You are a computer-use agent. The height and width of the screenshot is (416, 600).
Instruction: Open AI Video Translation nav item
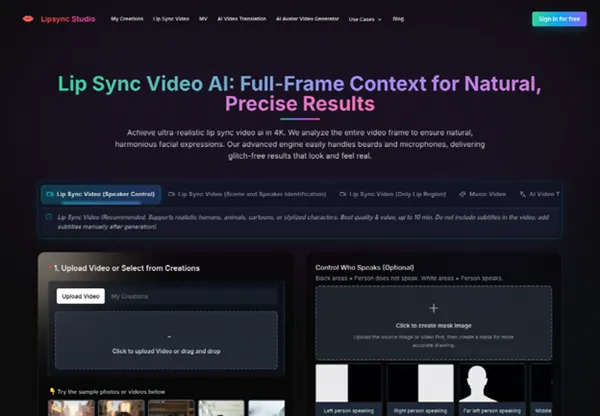pos(241,19)
